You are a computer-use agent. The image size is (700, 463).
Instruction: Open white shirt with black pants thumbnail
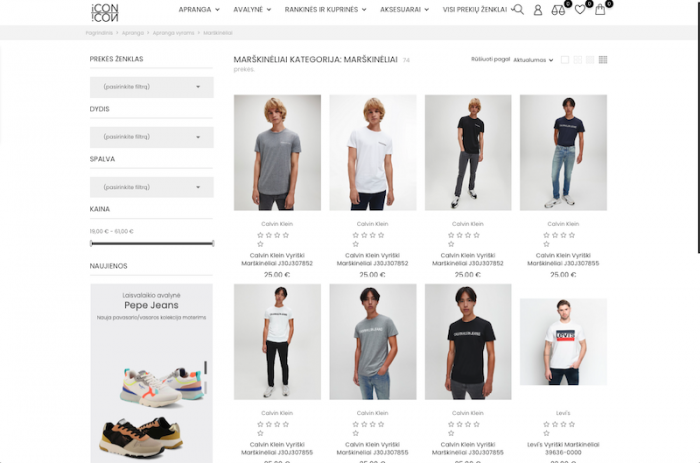[x=277, y=342]
